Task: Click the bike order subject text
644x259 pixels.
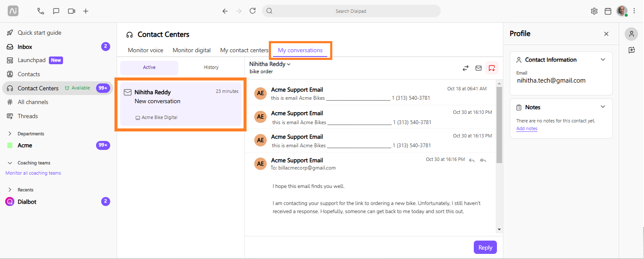Action: pos(261,71)
